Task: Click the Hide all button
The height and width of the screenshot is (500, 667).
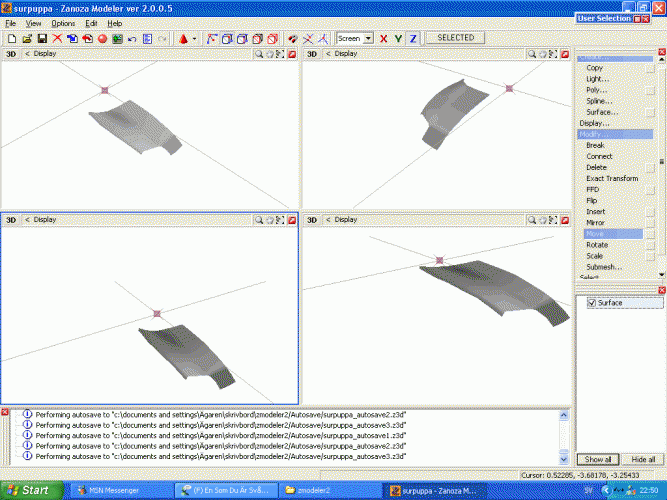Action: click(x=643, y=459)
